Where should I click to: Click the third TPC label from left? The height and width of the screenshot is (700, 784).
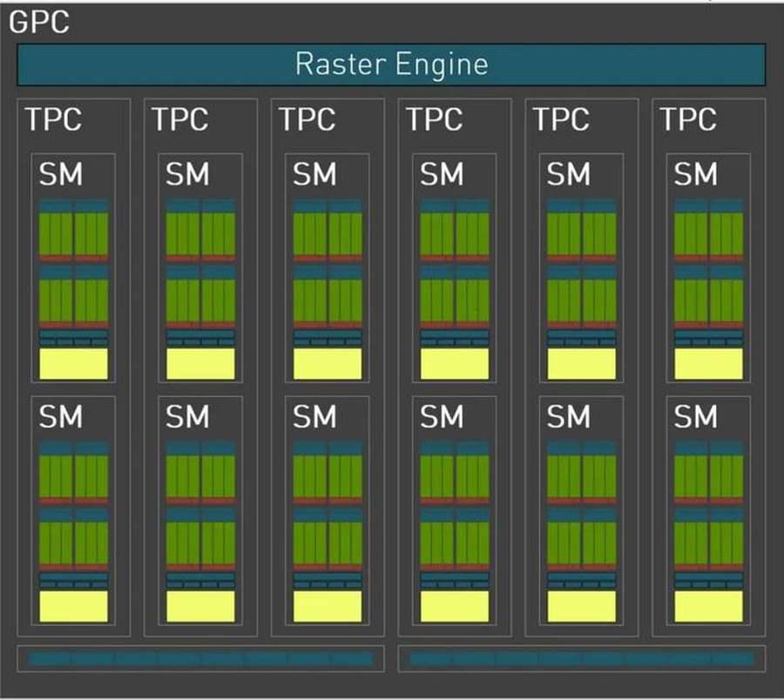click(x=307, y=119)
